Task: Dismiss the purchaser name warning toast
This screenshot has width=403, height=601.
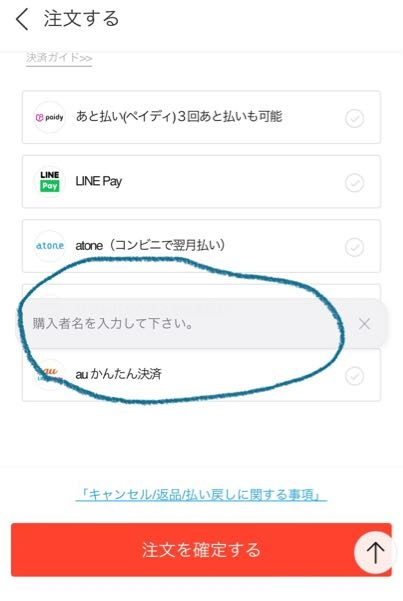Action: 364,324
